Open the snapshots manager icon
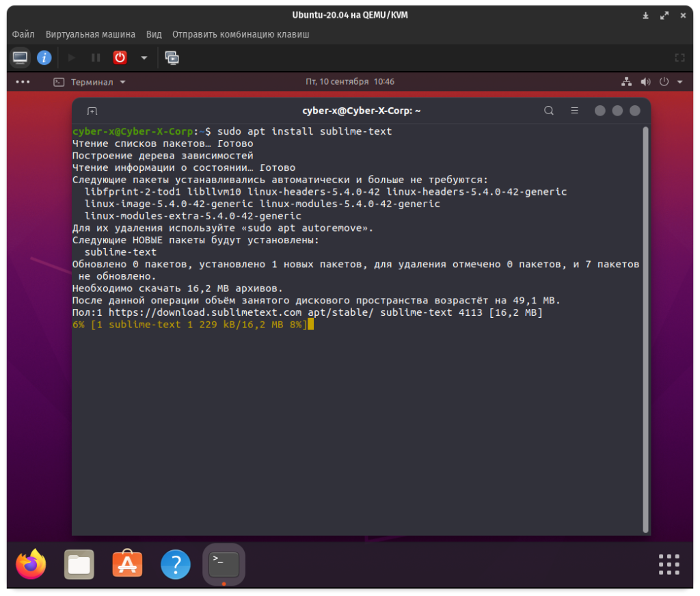 [x=172, y=57]
